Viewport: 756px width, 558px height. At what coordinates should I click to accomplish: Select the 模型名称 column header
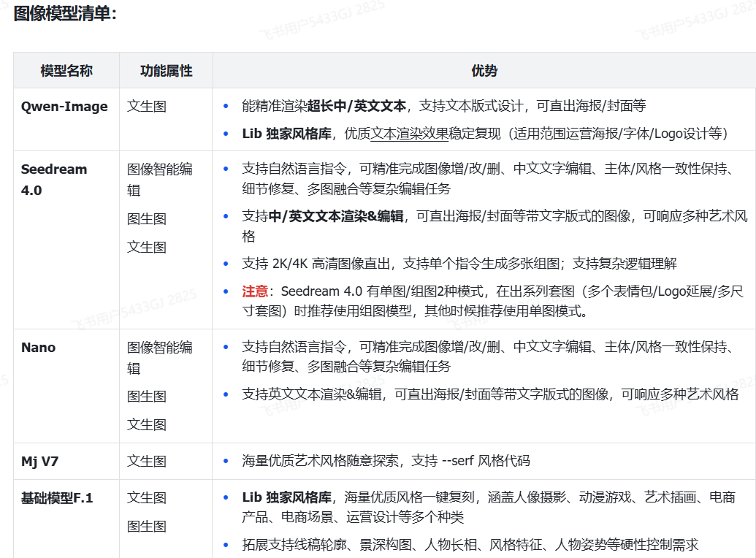pyautogui.click(x=66, y=71)
